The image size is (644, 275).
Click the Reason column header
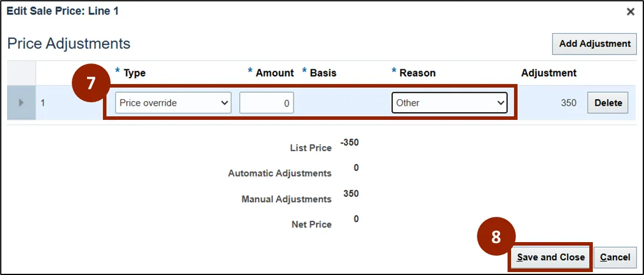pos(417,73)
